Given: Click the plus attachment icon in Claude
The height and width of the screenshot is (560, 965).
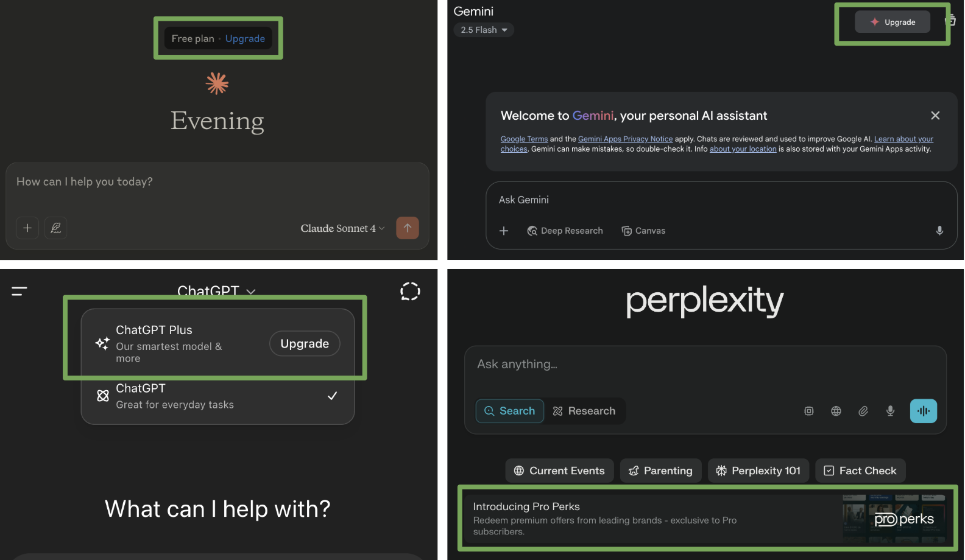Looking at the screenshot, I should pos(27,228).
